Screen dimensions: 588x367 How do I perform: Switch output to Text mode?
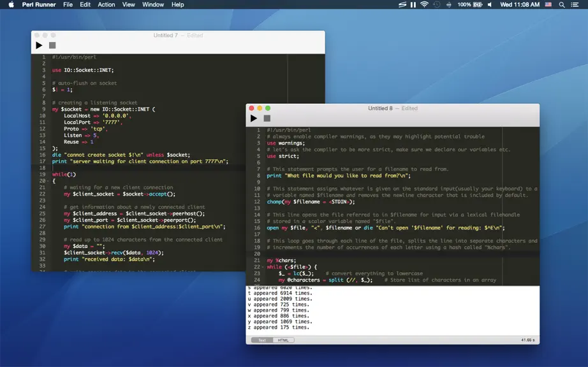[x=261, y=340]
